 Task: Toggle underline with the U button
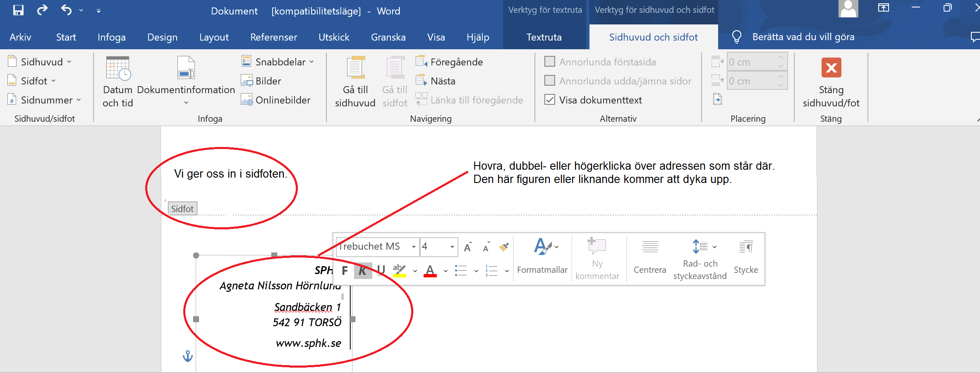pos(381,271)
